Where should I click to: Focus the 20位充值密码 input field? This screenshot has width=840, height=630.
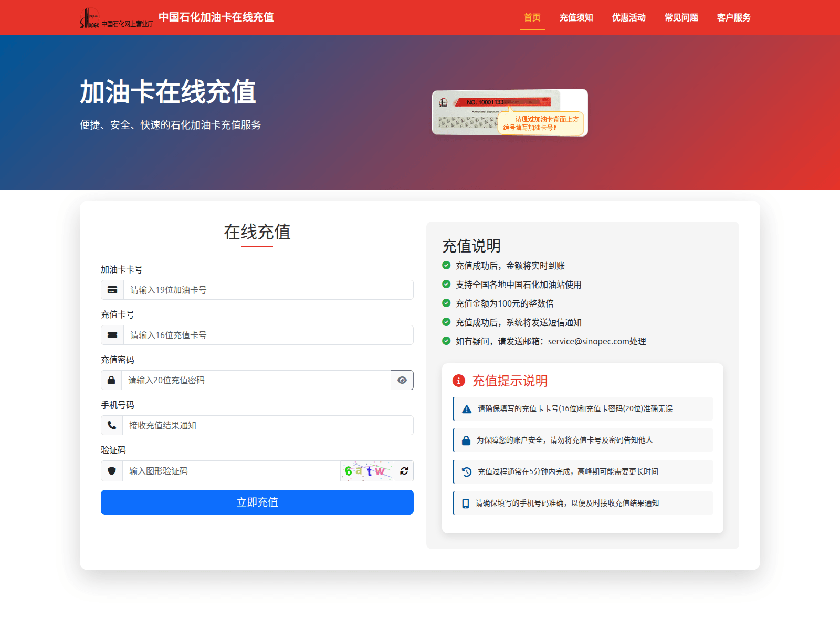point(256,380)
